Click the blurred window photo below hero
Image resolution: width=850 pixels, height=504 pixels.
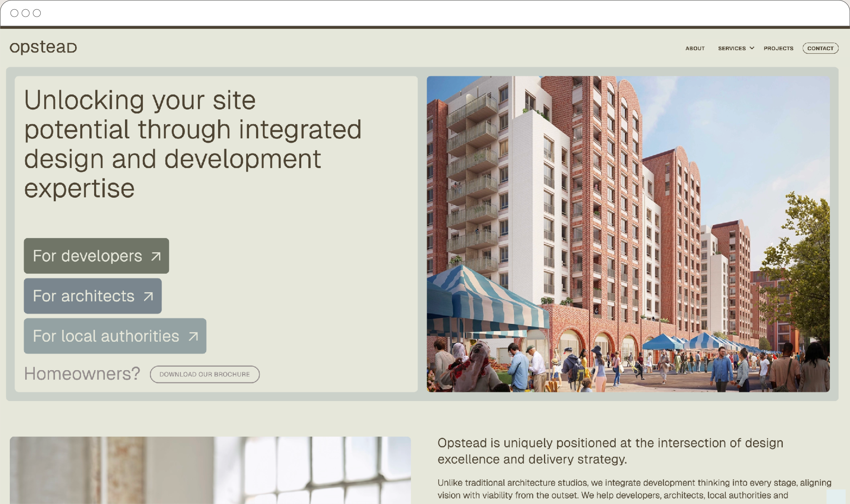point(210,470)
